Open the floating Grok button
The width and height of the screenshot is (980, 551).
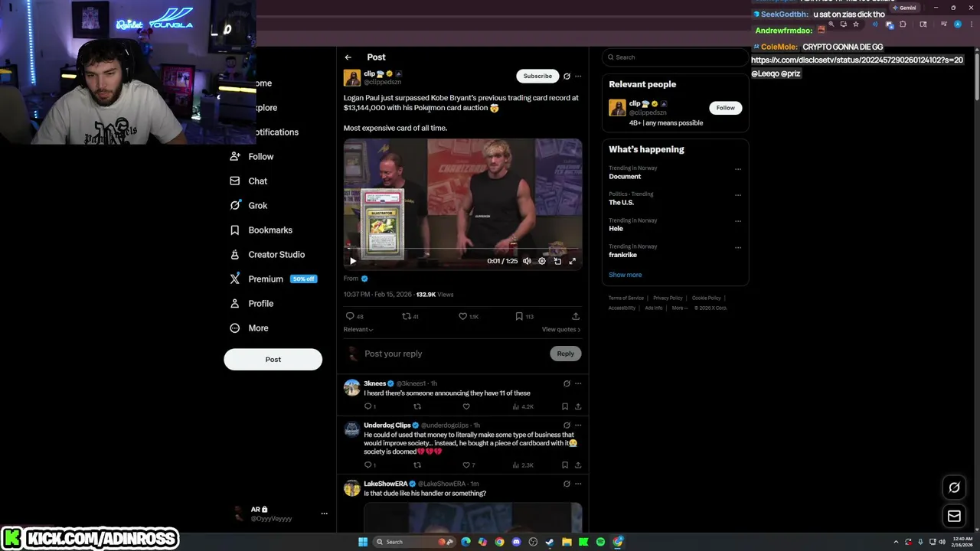point(954,487)
